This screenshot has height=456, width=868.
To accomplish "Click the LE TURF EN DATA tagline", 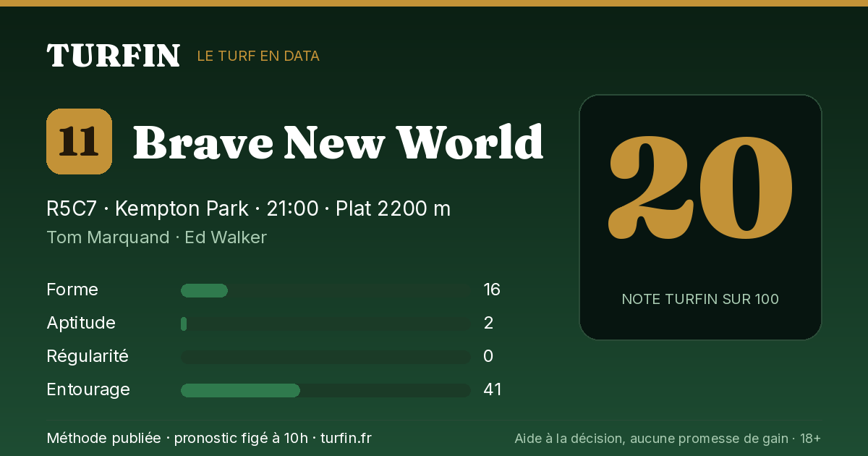I will point(258,56).
